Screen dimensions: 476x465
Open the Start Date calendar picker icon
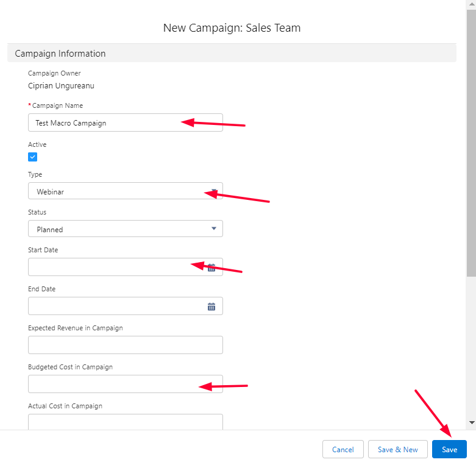(x=211, y=268)
